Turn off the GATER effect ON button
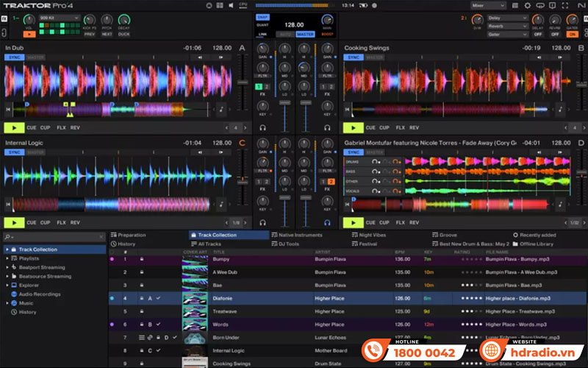This screenshot has height=368, width=588. pos(572,34)
